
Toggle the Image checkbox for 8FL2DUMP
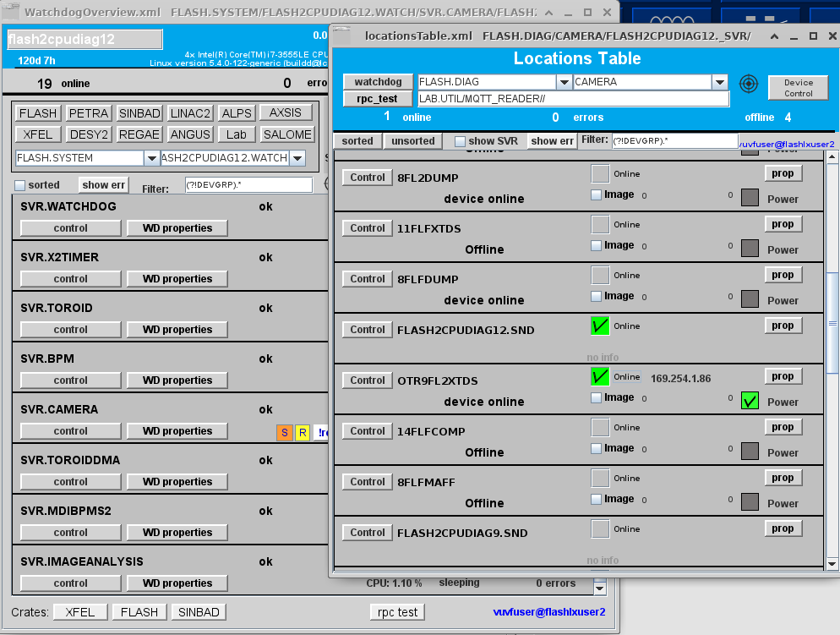point(597,194)
